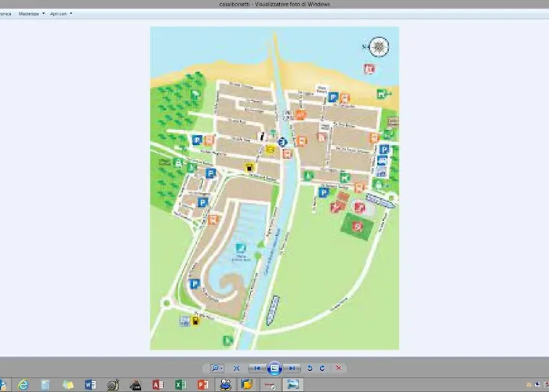Delete the photo with red X
Viewport: 549px width, 392px height.
(339, 368)
